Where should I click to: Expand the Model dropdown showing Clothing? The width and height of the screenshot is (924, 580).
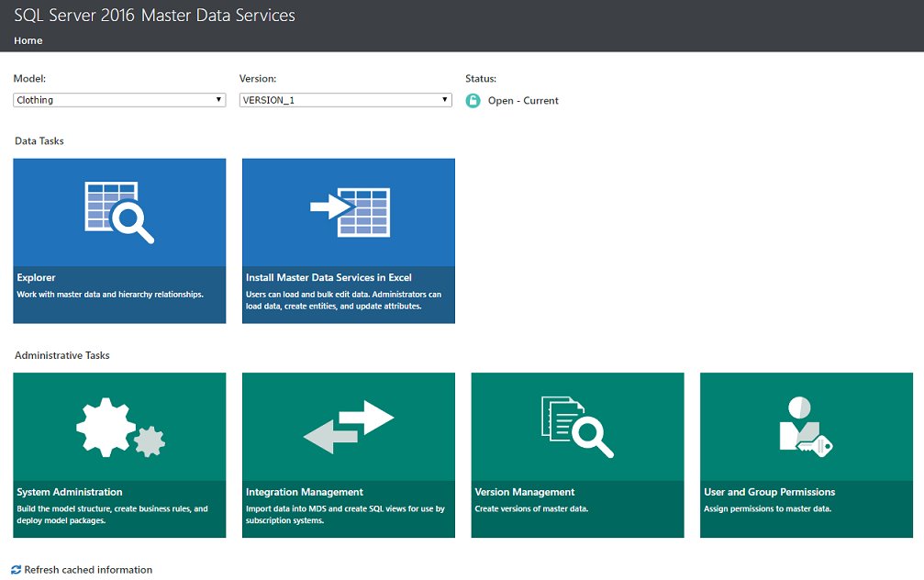click(x=119, y=100)
